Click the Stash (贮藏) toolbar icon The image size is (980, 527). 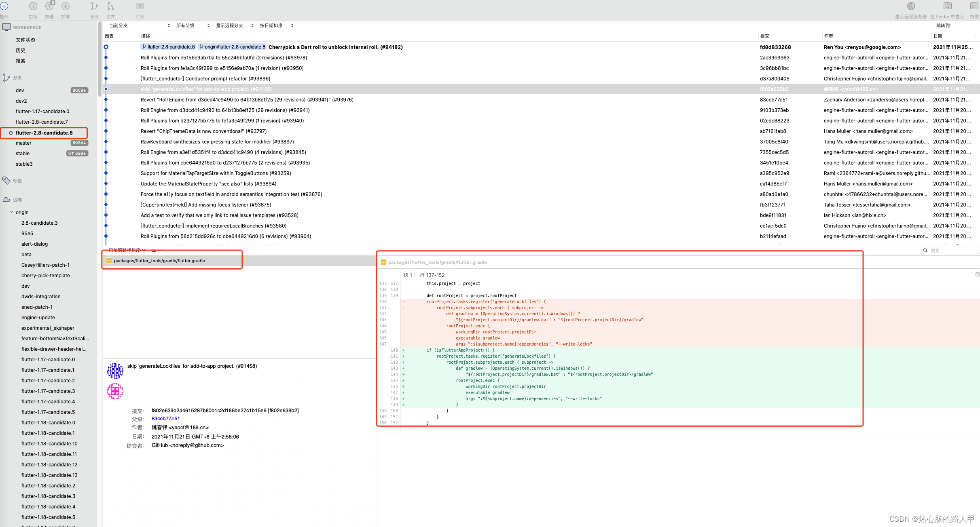[x=140, y=6]
